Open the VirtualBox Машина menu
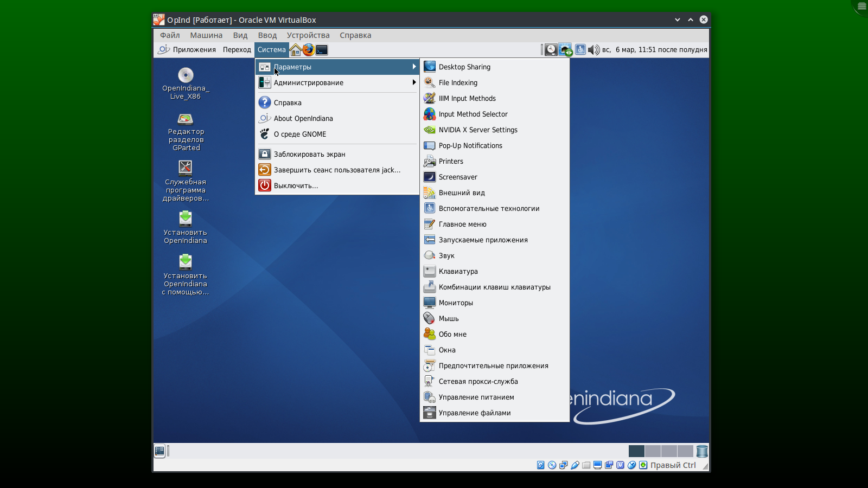The image size is (868, 488). pyautogui.click(x=206, y=35)
